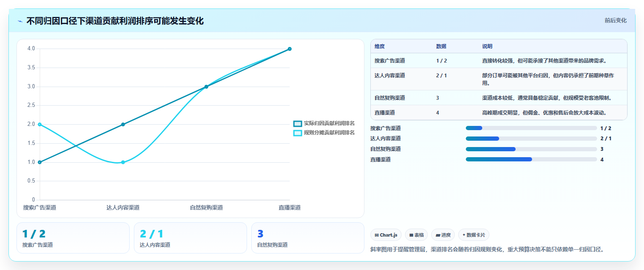This screenshot has height=270, width=644.
Task: Click the 2 / 1 达人内容渠道 data card
Action: pos(190,238)
